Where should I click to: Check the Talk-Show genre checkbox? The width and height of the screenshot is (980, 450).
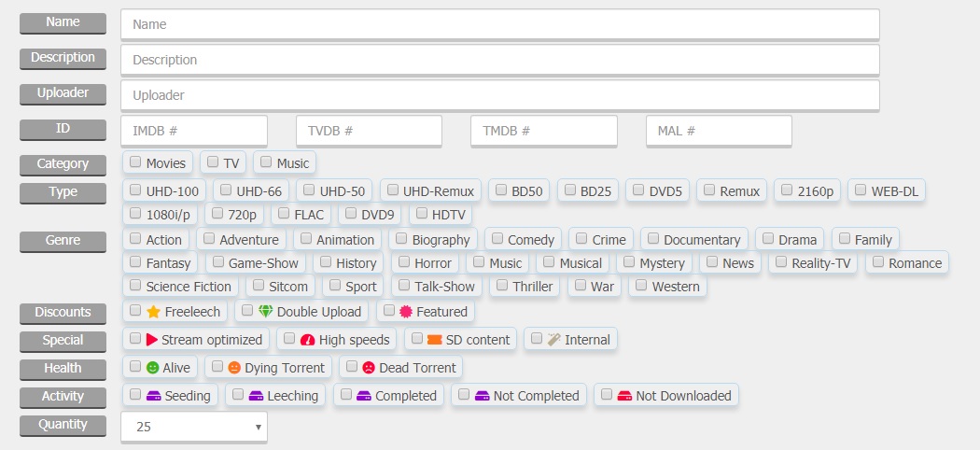(404, 285)
